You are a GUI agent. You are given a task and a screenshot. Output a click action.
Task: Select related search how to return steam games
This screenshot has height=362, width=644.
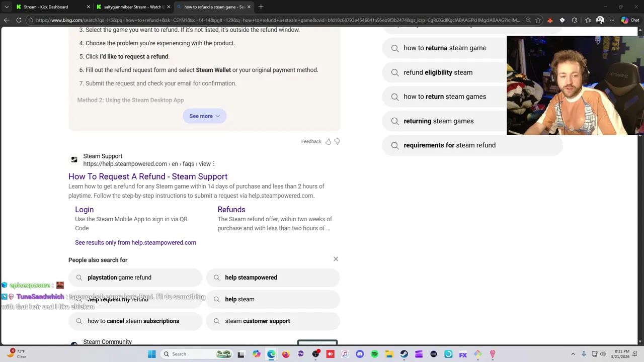(x=445, y=97)
